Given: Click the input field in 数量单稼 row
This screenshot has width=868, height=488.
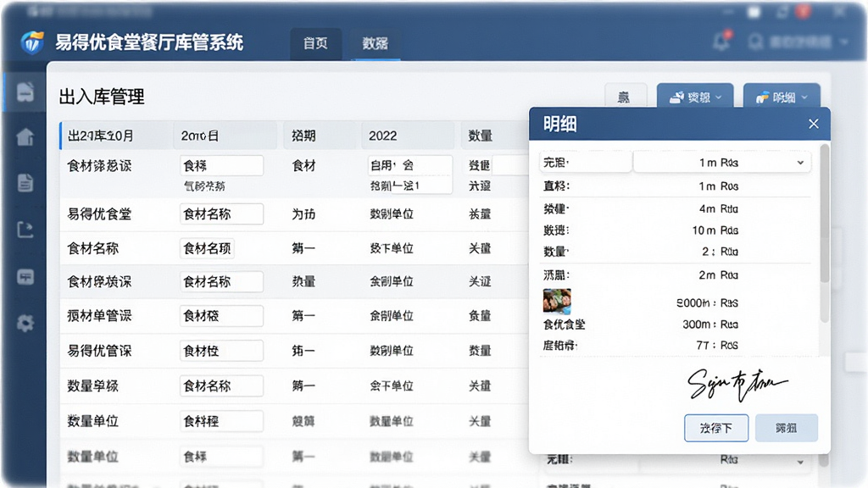Looking at the screenshot, I should (221, 385).
